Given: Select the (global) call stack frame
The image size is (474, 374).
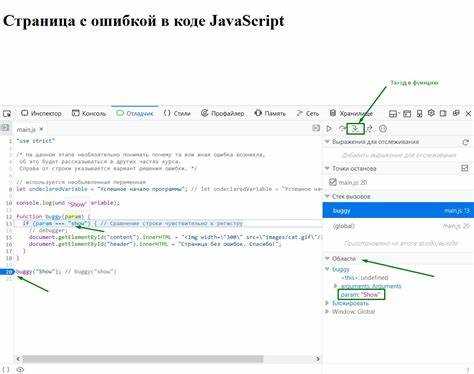Looking at the screenshot, I should pyautogui.click(x=398, y=226).
